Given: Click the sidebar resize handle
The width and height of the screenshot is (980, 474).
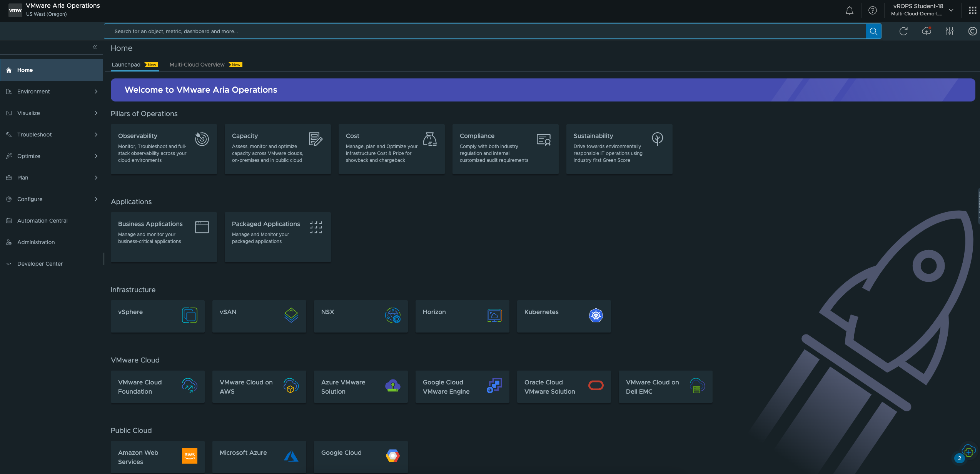Looking at the screenshot, I should (x=104, y=259).
